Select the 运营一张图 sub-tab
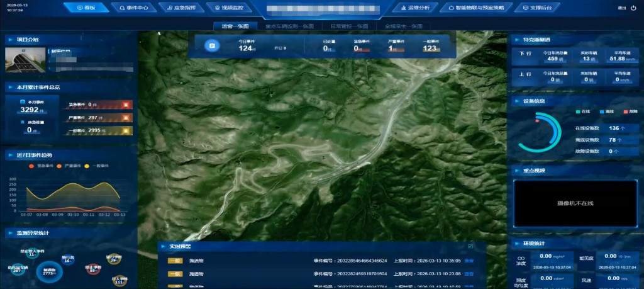Image resolution: width=644 pixels, height=289 pixels. point(235,26)
